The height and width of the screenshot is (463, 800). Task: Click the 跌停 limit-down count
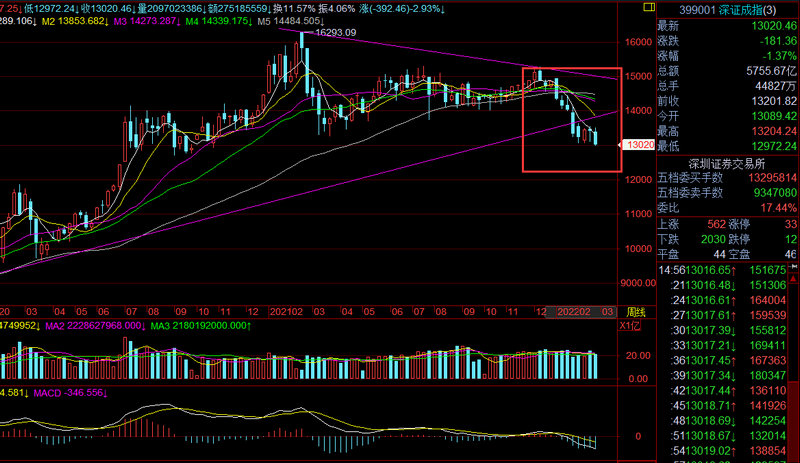(769, 239)
